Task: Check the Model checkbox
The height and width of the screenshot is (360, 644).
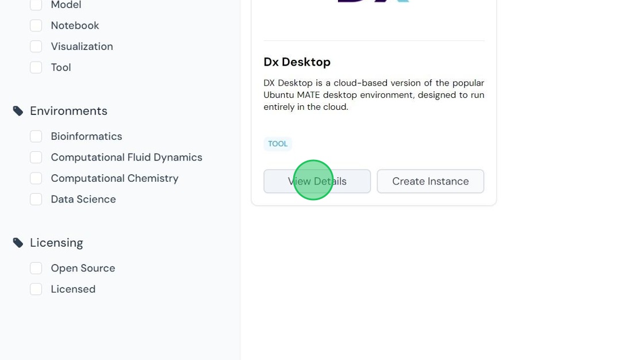Action: (x=36, y=5)
